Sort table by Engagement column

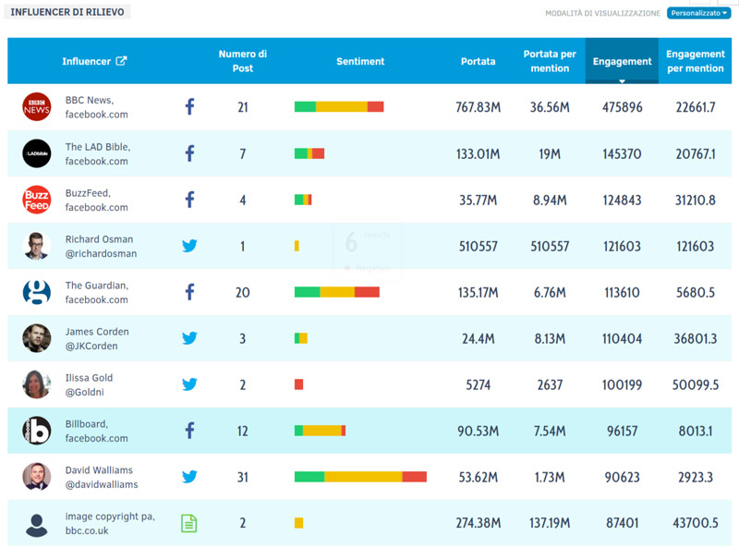pyautogui.click(x=622, y=61)
